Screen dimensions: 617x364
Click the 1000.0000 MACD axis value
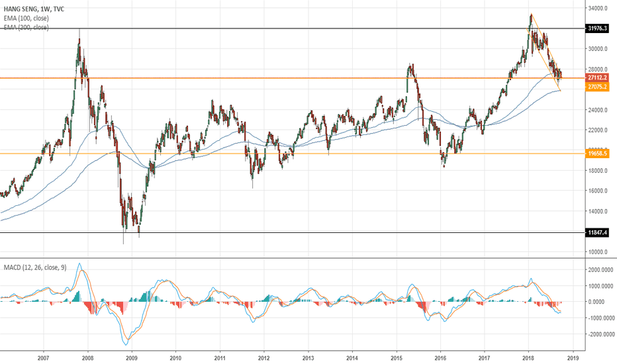pos(601,286)
